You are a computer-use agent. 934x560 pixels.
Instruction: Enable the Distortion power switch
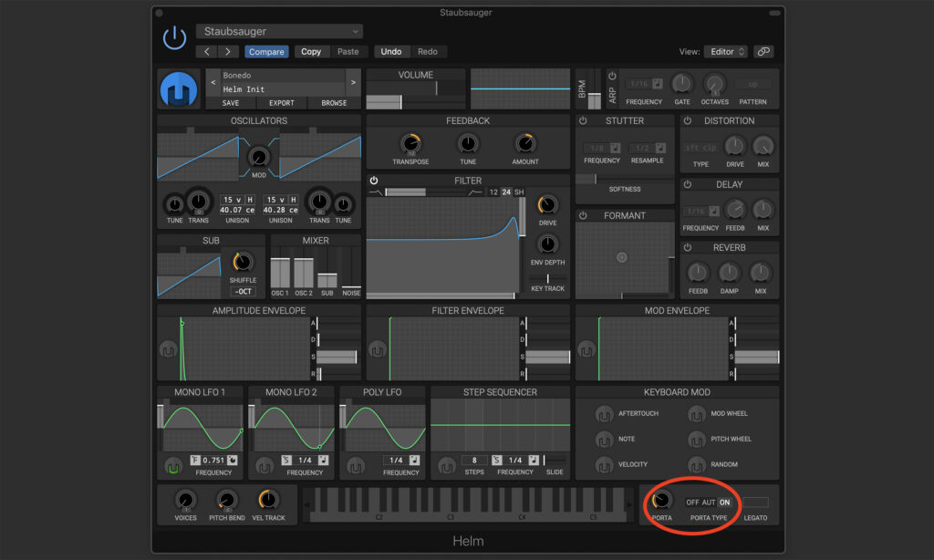(x=688, y=121)
